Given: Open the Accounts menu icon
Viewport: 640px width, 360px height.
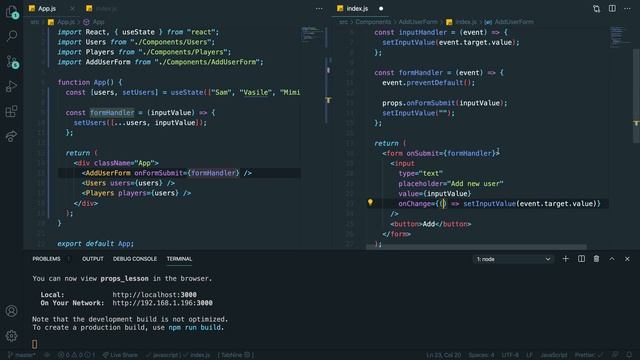Looking at the screenshot, I should [11, 311].
